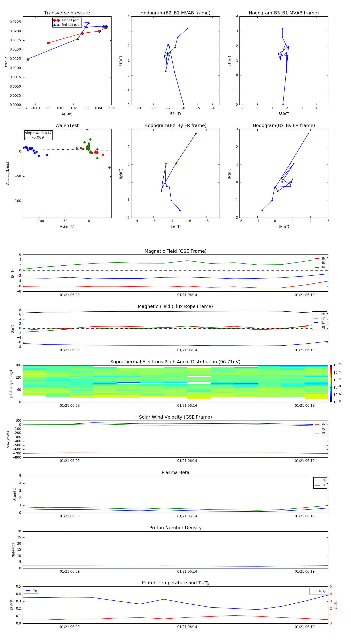Click the "WalenTest" plot title
Viewport: 351px width, 644px height.
[x=67, y=125]
